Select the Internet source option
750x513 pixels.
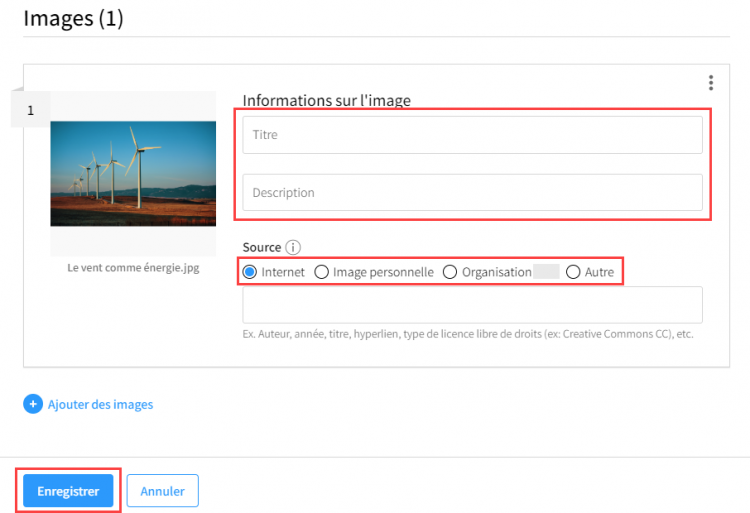(x=249, y=272)
